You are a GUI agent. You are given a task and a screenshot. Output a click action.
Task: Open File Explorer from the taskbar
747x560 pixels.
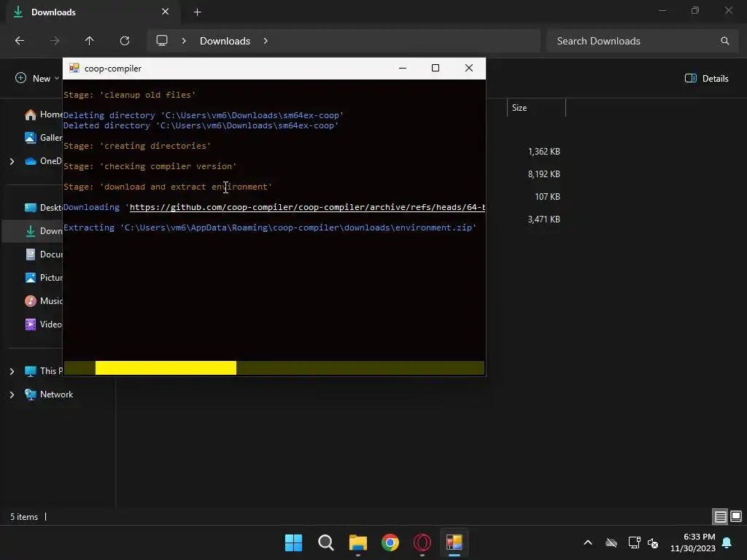357,542
